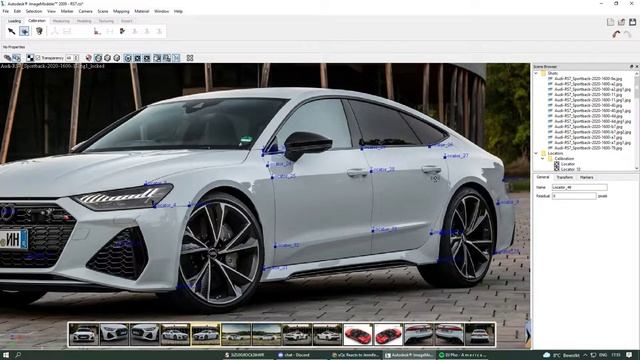Click the rightmost blue-highlighted view icon
The width and height of the screenshot is (640, 360).
176,58
